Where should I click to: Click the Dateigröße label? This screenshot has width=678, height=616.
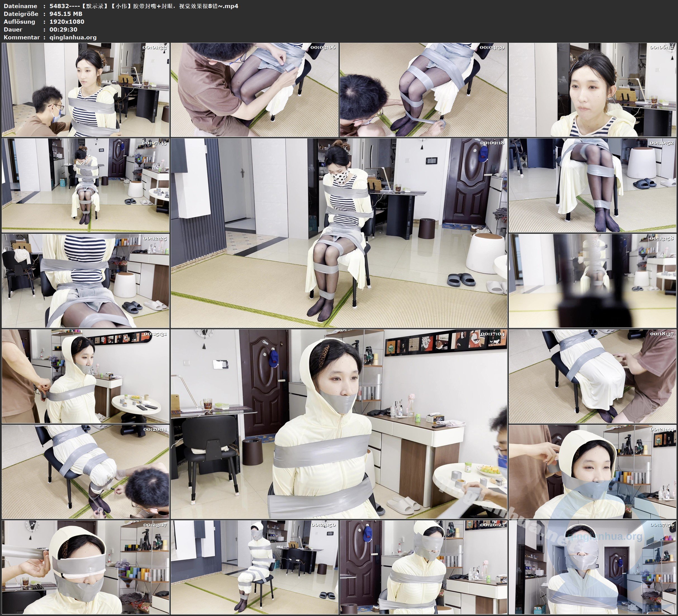point(21,14)
